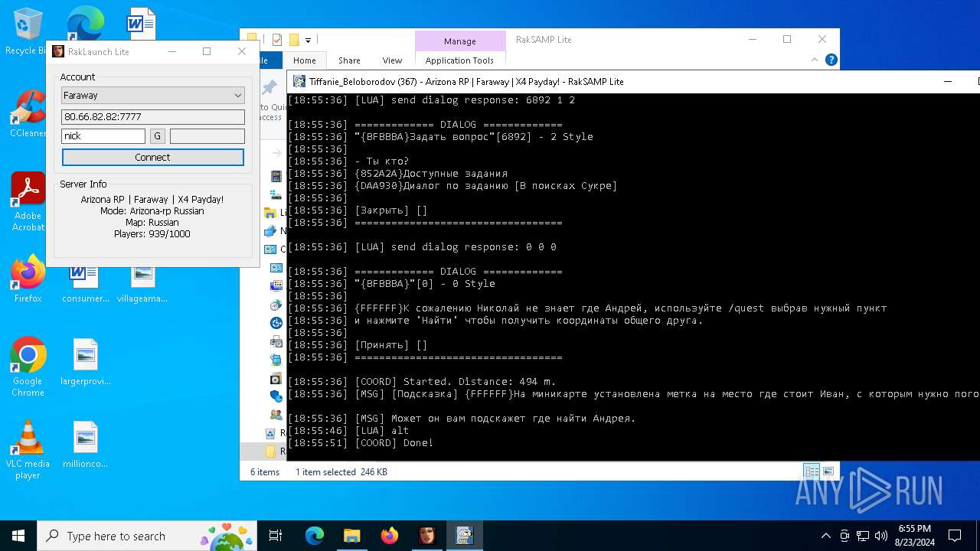Click the taskbar clock showing 6:55 PM
The width and height of the screenshot is (980, 551).
(x=914, y=535)
